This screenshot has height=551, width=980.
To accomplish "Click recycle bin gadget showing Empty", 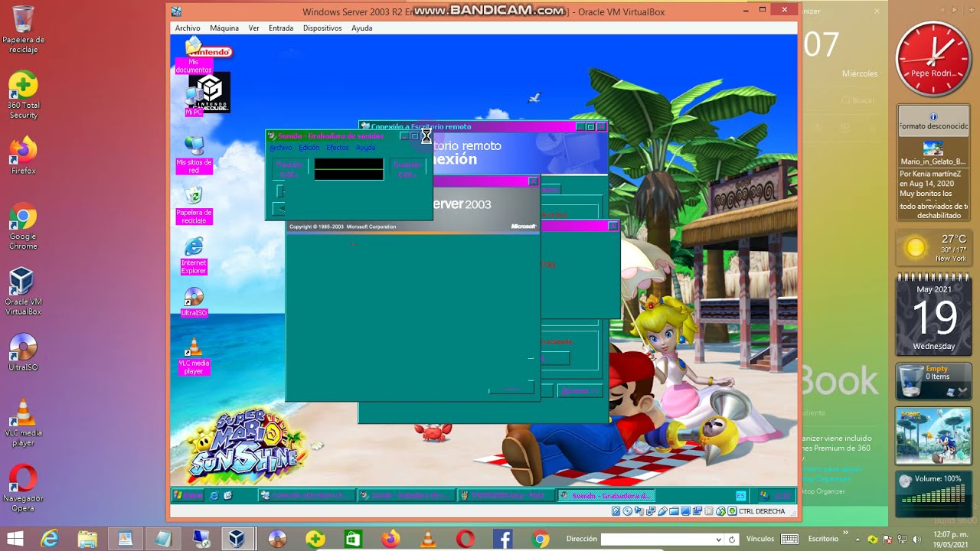I will (934, 380).
